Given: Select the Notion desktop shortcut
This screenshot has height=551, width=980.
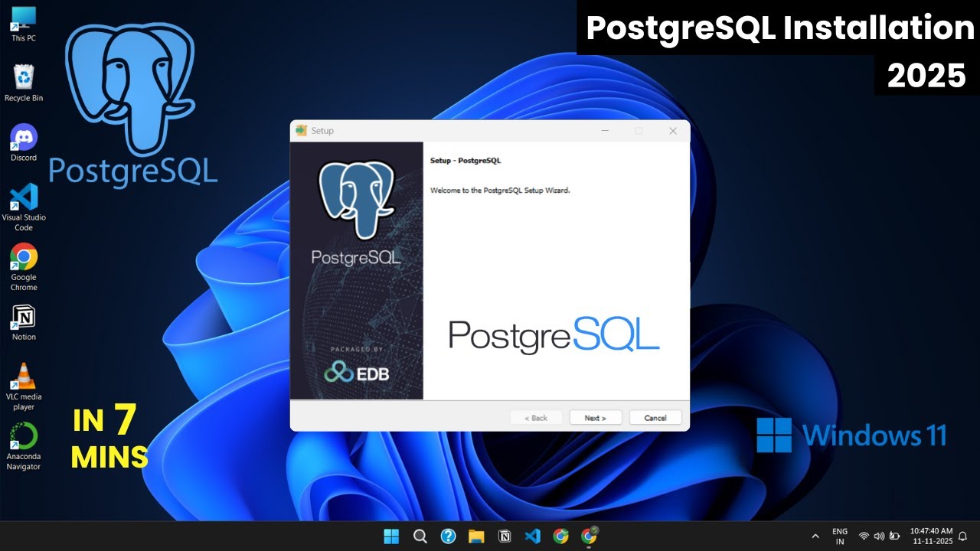Looking at the screenshot, I should tap(24, 322).
